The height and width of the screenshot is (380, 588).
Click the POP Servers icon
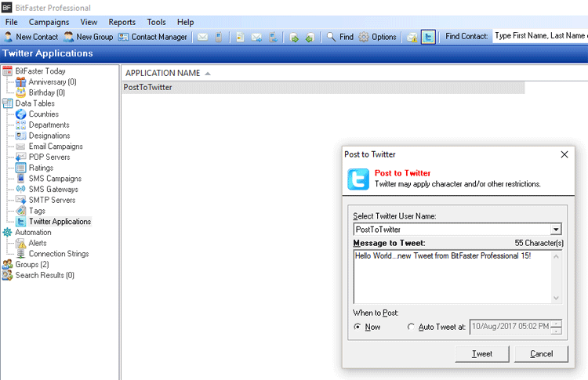(x=21, y=157)
